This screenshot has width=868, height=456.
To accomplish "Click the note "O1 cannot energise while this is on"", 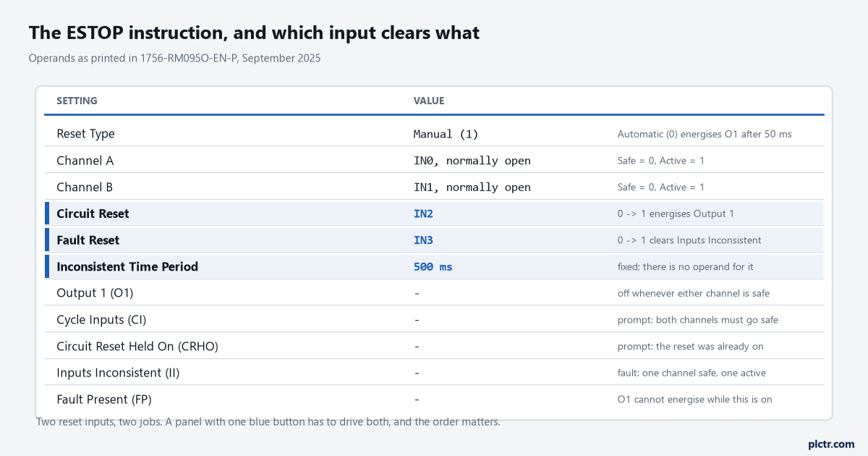I will tap(697, 400).
